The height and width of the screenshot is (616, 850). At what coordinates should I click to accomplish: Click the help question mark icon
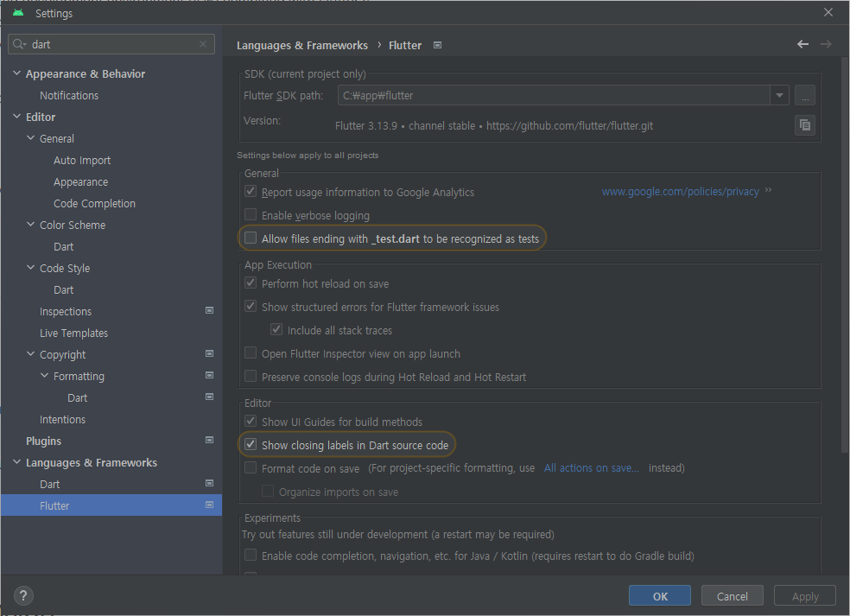[24, 595]
